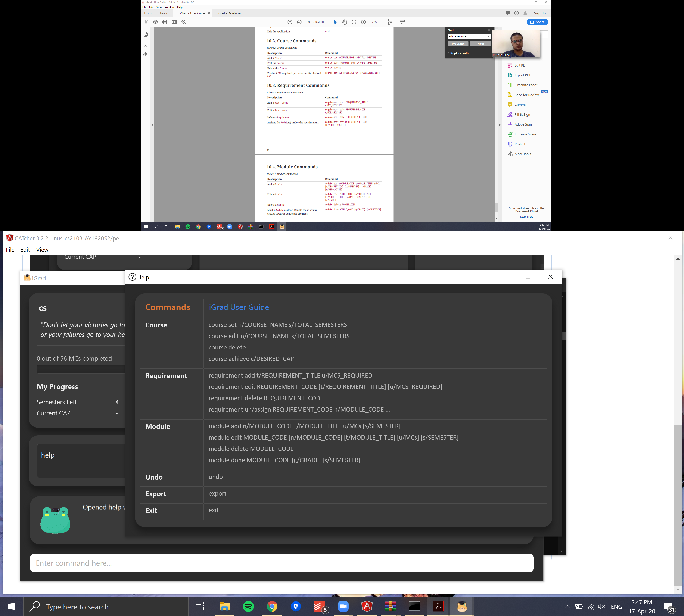The height and width of the screenshot is (616, 684).
Task: Open the attachments paperclip panel
Action: (146, 54)
